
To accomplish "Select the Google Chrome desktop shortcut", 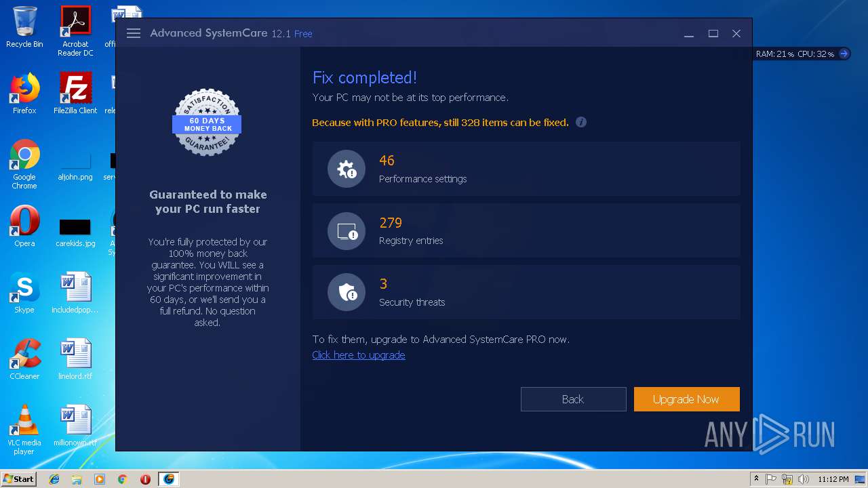I will click(x=24, y=164).
